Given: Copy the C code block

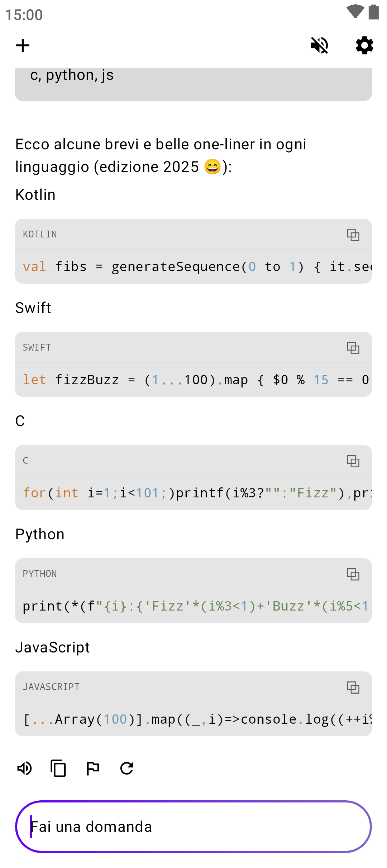Looking at the screenshot, I should click(353, 461).
